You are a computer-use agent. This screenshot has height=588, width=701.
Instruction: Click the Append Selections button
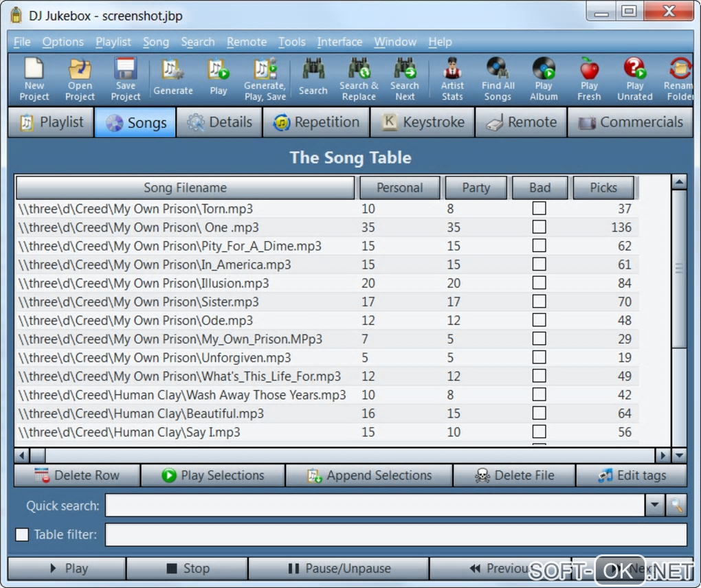(x=369, y=475)
